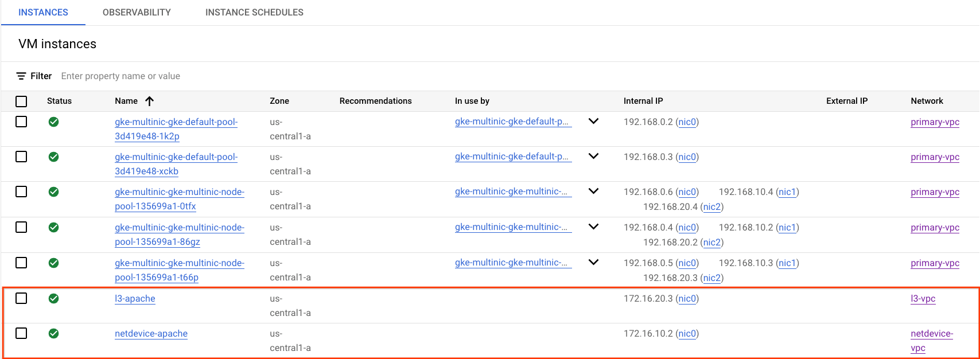Click the Name column sort arrow

[x=150, y=101]
